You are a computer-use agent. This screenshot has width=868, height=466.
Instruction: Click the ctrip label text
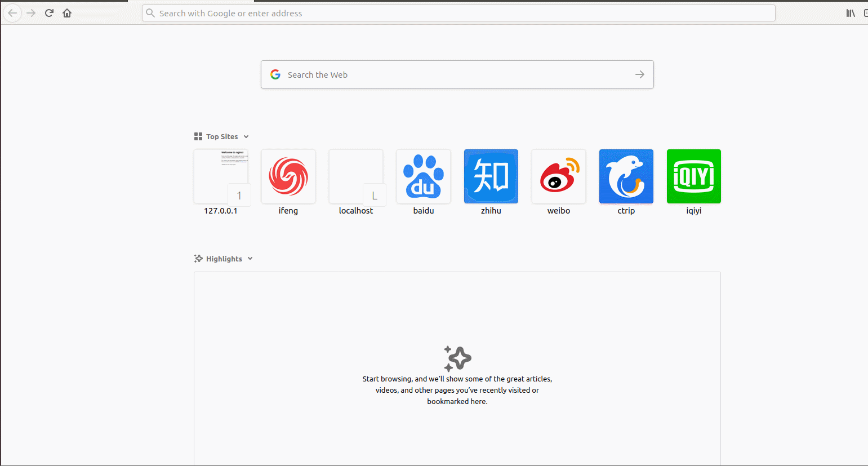(626, 211)
